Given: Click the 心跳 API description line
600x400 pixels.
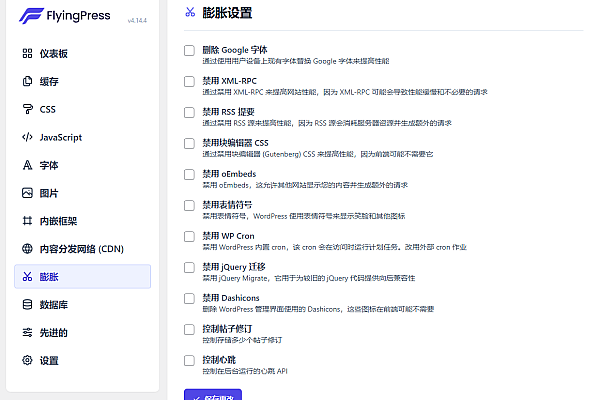Looking at the screenshot, I should point(245,371).
